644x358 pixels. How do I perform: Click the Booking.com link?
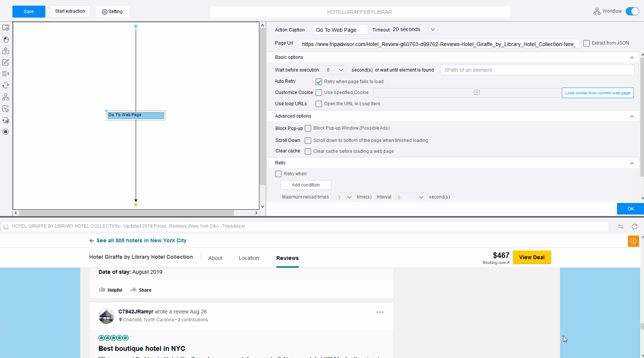(496, 263)
